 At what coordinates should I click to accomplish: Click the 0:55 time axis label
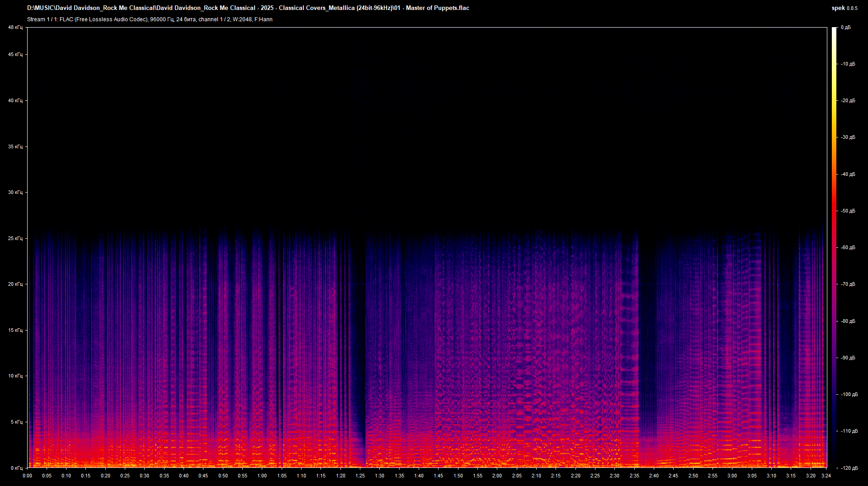243,476
